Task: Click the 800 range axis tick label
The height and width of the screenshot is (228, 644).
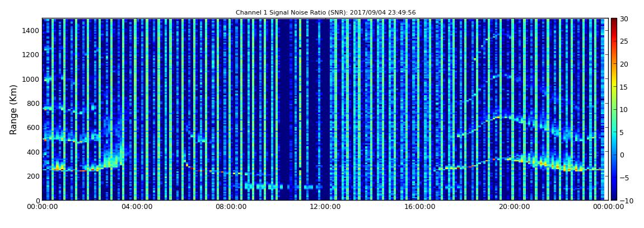Action: pos(33,103)
